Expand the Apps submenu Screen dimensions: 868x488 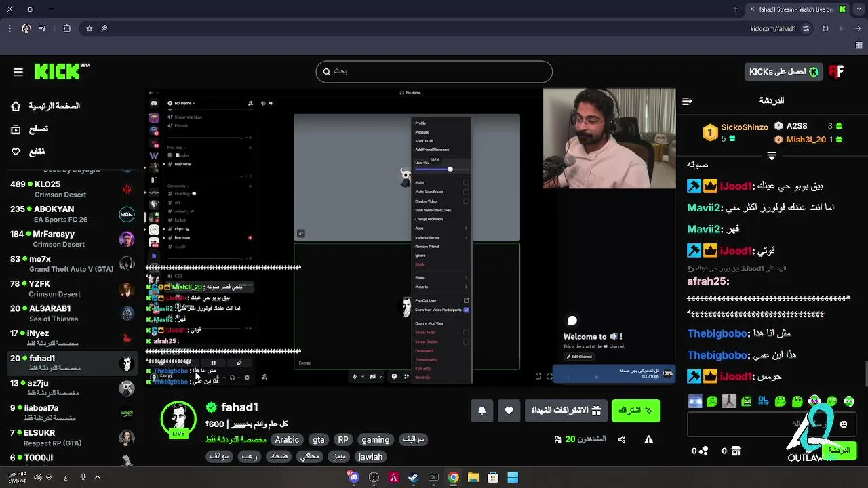coord(441,228)
